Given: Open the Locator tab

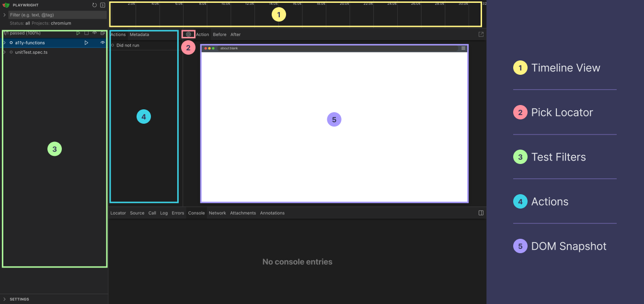Looking at the screenshot, I should coord(118,213).
